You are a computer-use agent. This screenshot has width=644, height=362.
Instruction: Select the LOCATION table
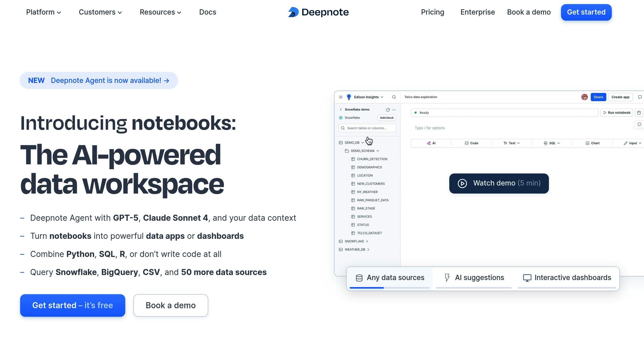(365, 176)
